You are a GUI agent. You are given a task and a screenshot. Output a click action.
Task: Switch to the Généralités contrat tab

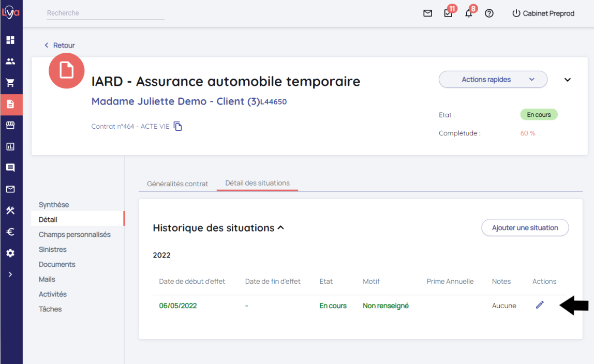[x=177, y=184]
